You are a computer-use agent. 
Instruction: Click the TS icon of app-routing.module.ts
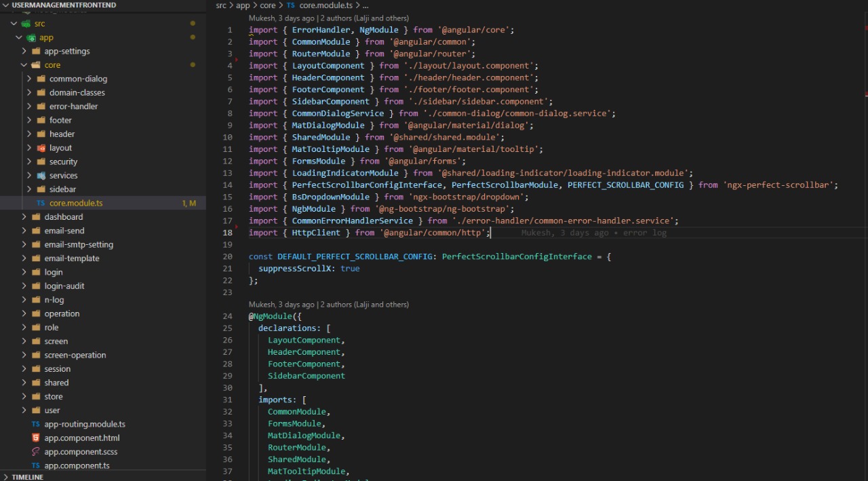35,424
